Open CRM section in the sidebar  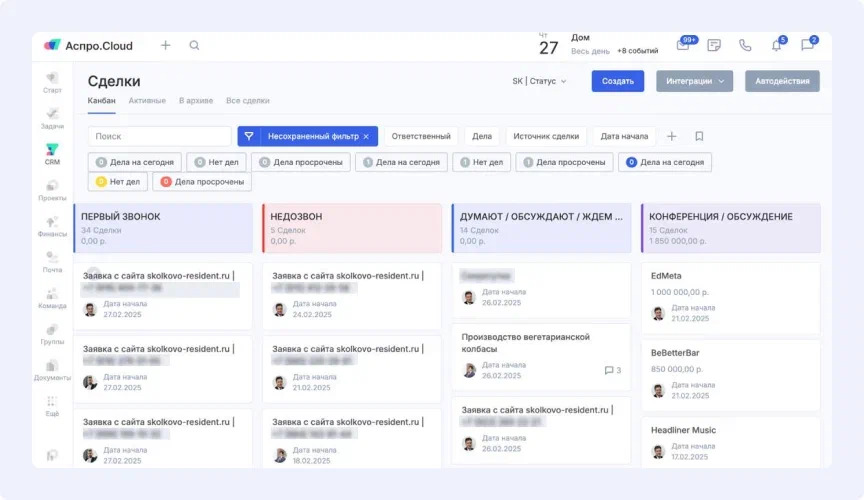pos(52,154)
